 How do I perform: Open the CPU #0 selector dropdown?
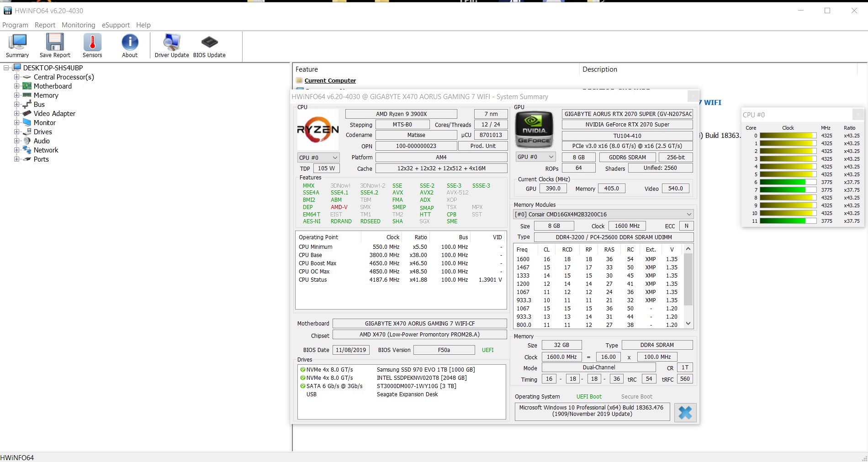click(318, 157)
